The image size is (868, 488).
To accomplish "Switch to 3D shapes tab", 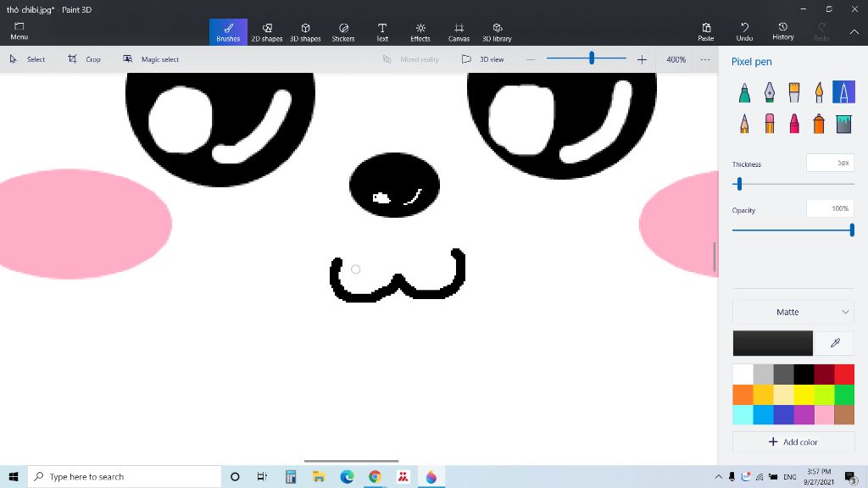I will 305,32.
